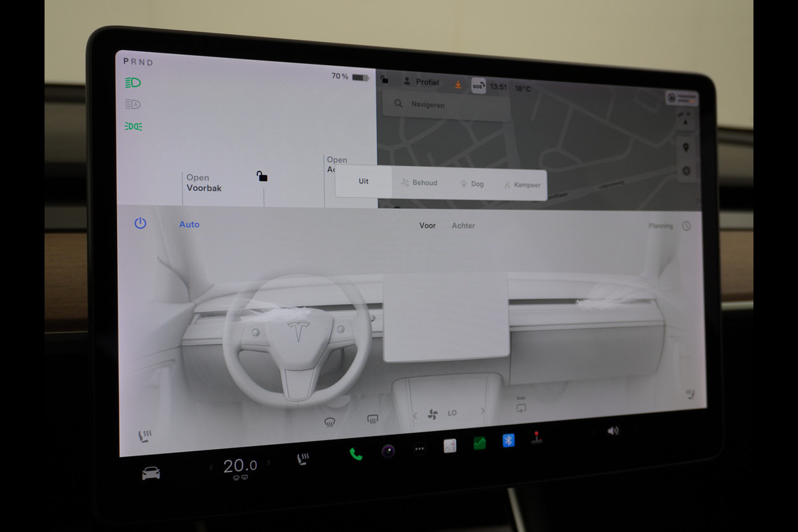Select Uit climate keep mode
798x532 pixels.
pos(364,182)
